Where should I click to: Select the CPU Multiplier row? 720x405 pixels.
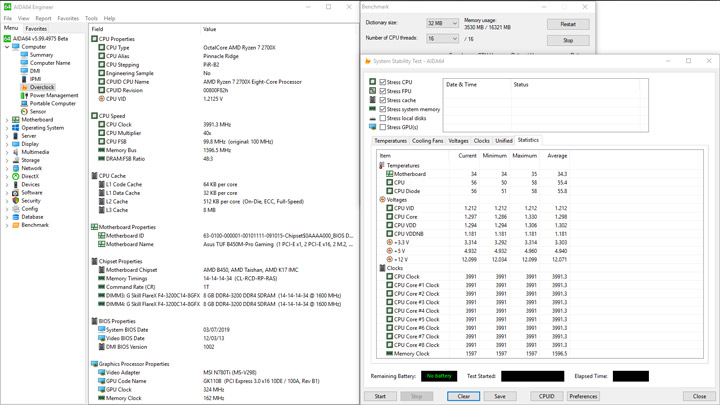[223, 133]
